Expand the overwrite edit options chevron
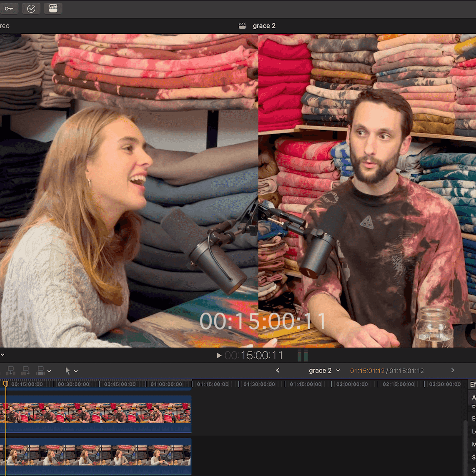This screenshot has width=476, height=476. (x=49, y=371)
